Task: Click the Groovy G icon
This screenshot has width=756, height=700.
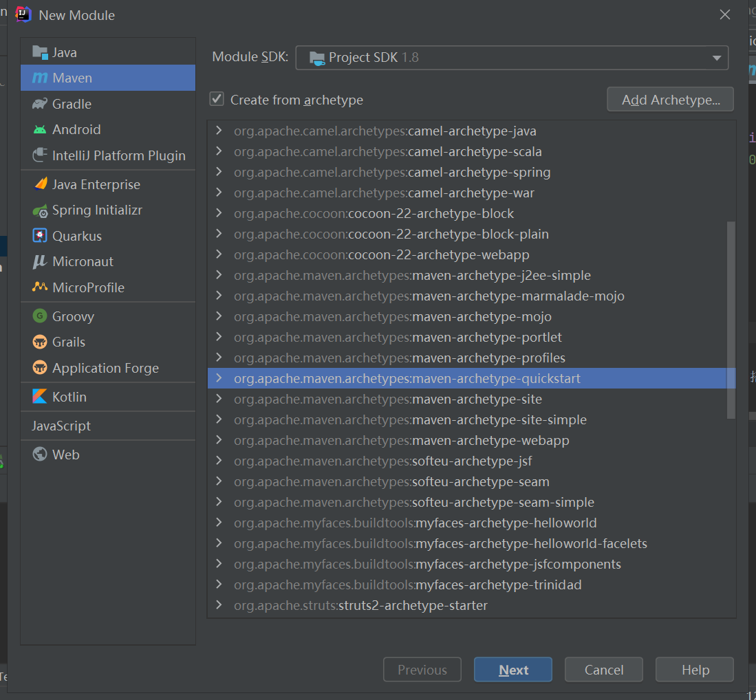Action: pos(39,316)
